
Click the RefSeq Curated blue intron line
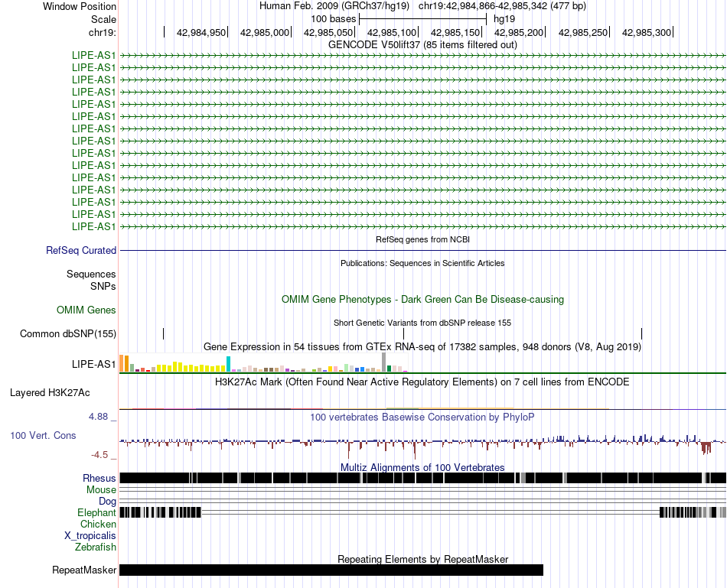422,251
